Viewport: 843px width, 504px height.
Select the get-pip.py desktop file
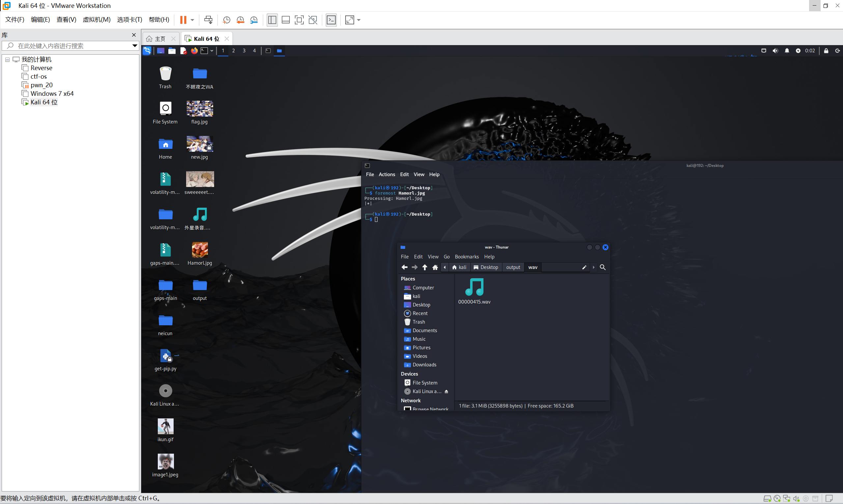click(165, 360)
